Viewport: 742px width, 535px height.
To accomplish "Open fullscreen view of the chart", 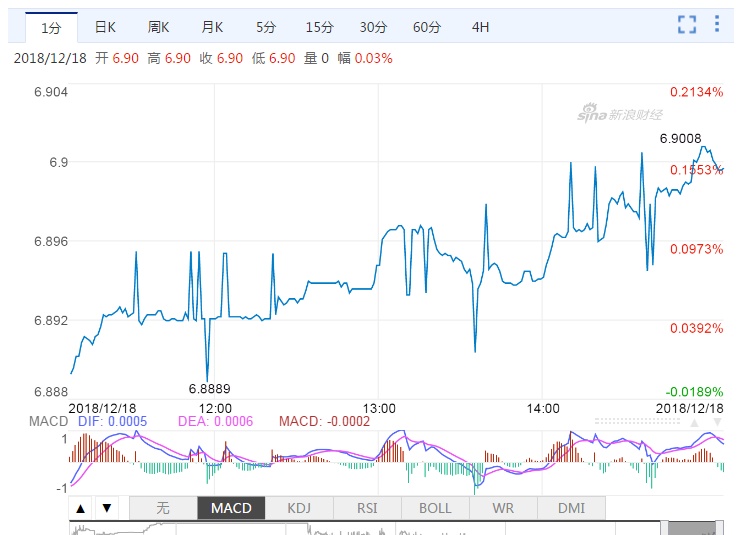I will click(x=687, y=24).
